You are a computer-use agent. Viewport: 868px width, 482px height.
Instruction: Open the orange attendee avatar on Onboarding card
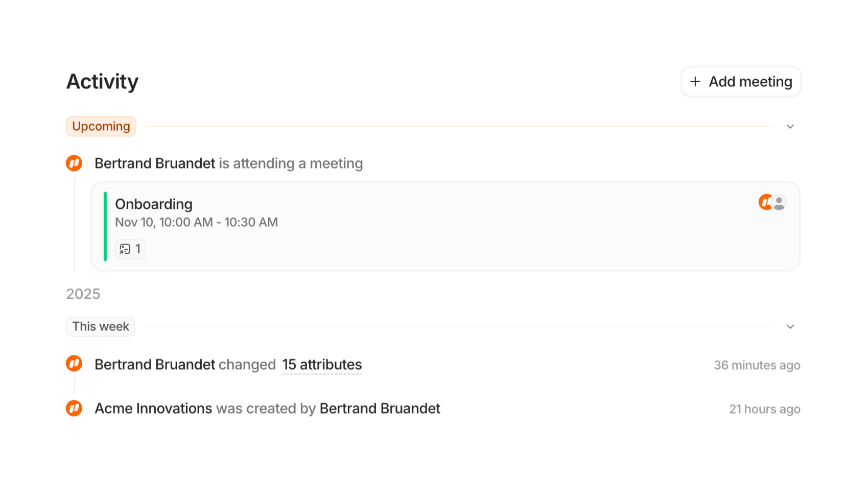764,202
